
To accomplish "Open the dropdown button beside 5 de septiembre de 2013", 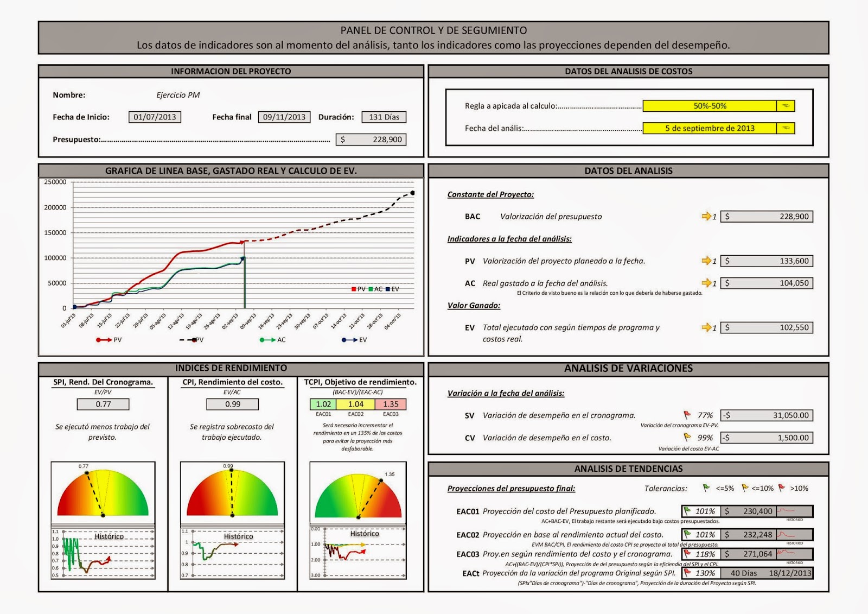I will tap(786, 128).
